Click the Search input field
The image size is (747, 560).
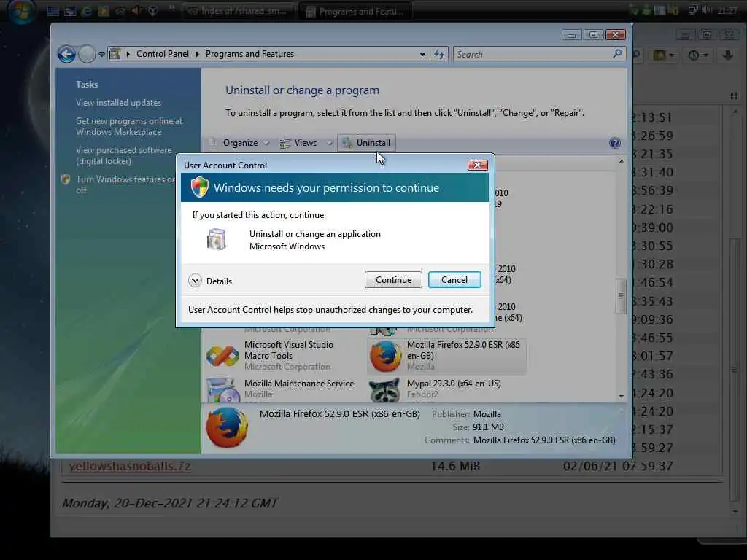[x=533, y=54]
